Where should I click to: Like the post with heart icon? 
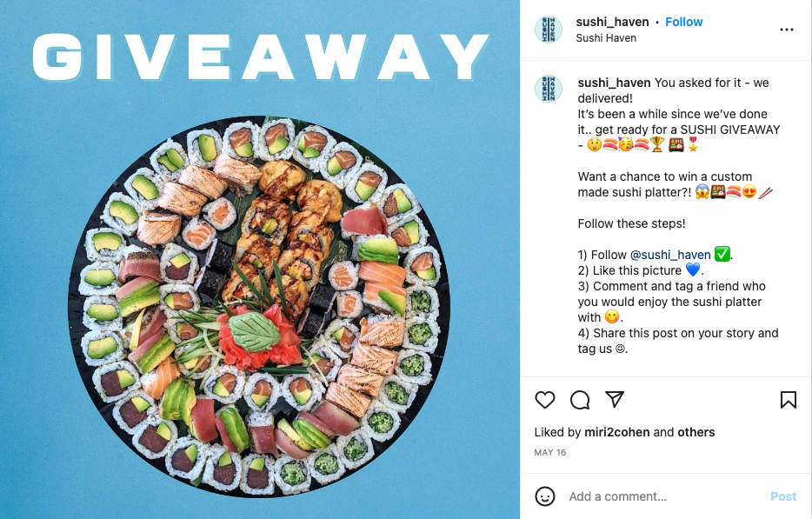pos(545,400)
